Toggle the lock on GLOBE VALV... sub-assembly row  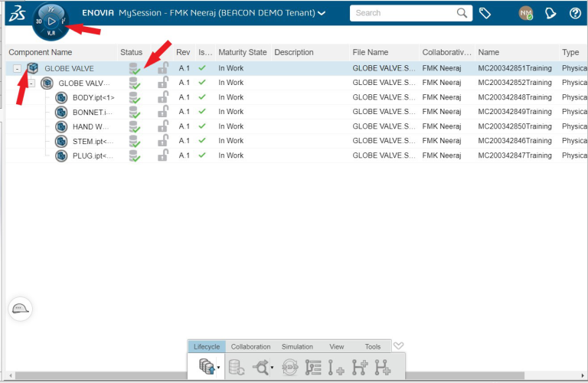coord(163,82)
